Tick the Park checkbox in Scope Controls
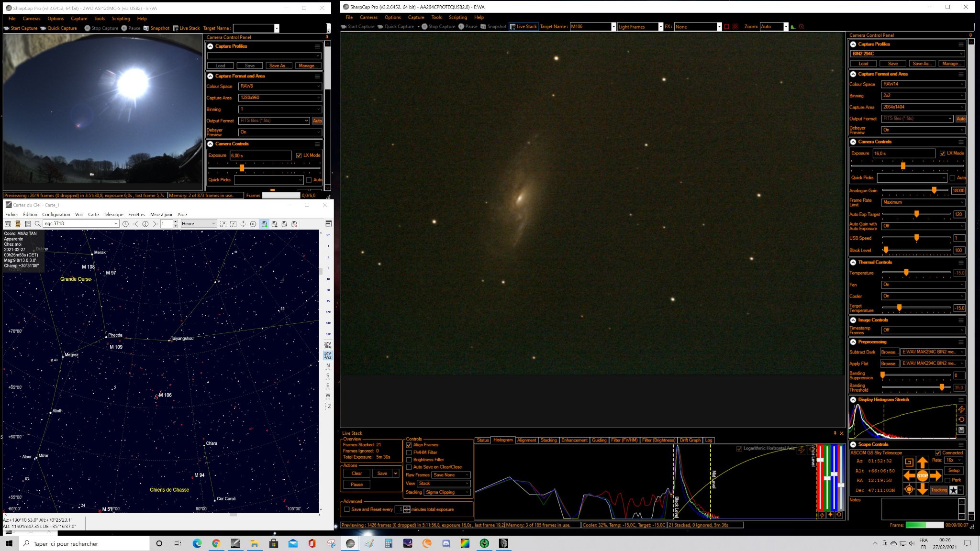 point(947,480)
